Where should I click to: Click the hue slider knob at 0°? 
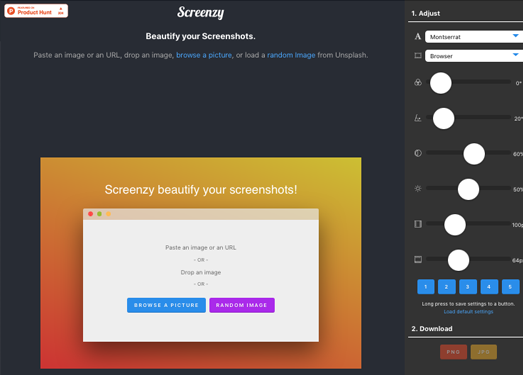pos(441,83)
